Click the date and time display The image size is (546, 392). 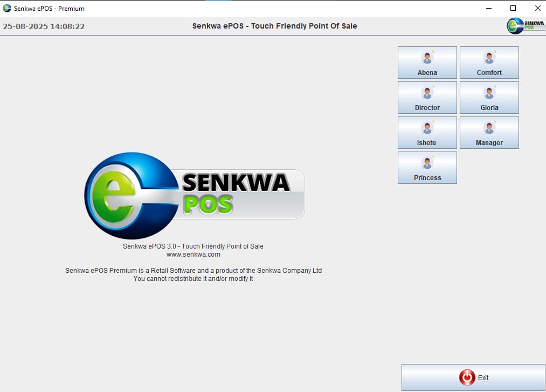point(44,26)
